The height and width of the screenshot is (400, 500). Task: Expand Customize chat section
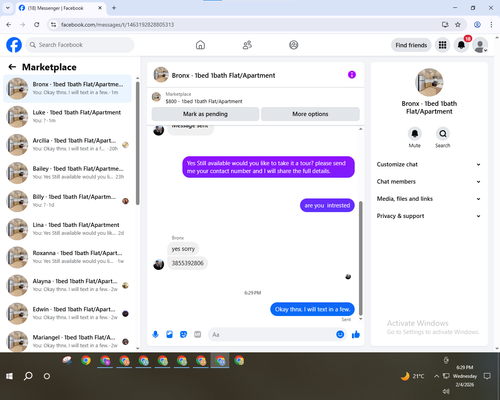pyautogui.click(x=429, y=164)
